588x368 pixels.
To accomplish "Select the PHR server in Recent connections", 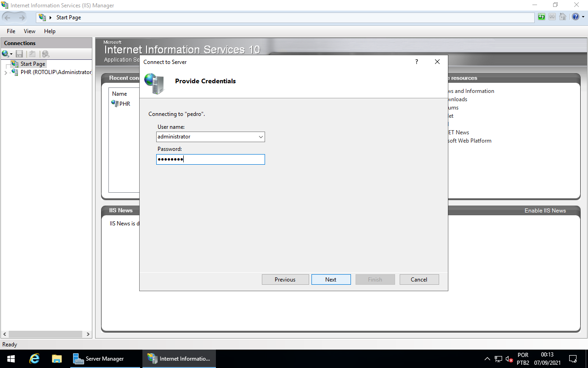I will (x=124, y=103).
